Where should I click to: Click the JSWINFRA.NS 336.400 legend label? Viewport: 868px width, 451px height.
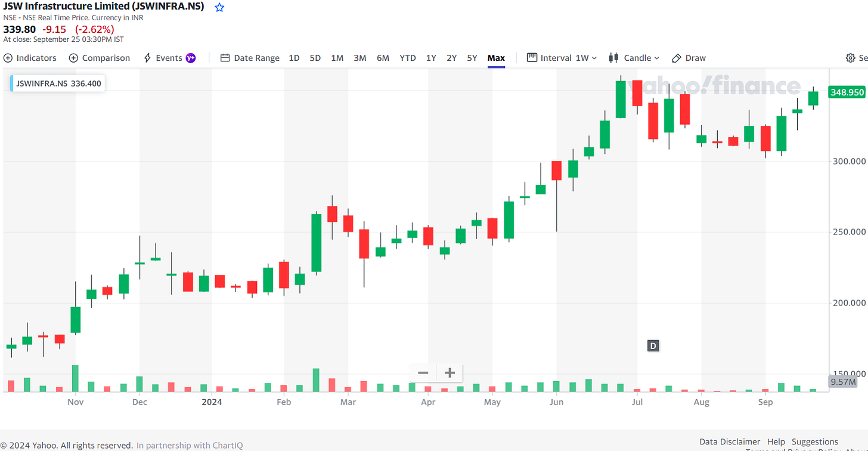point(58,84)
